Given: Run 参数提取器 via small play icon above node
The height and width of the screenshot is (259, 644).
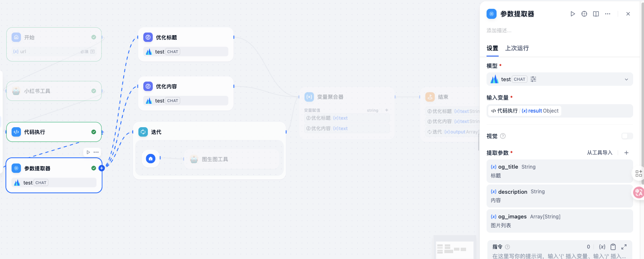Looking at the screenshot, I should 88,152.
